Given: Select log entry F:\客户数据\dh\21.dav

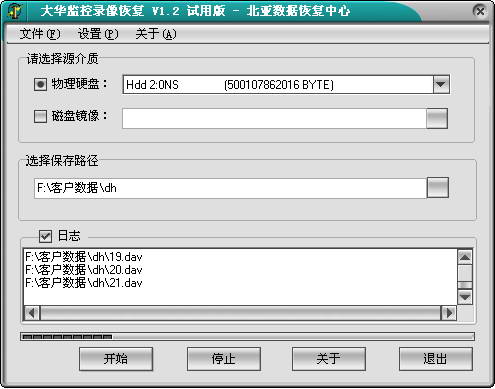Looking at the screenshot, I should 84,283.
